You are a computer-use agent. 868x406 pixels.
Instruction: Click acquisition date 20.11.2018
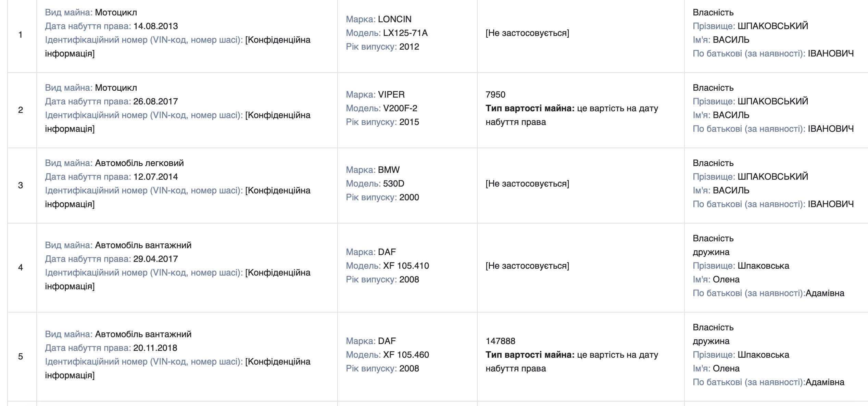(155, 348)
